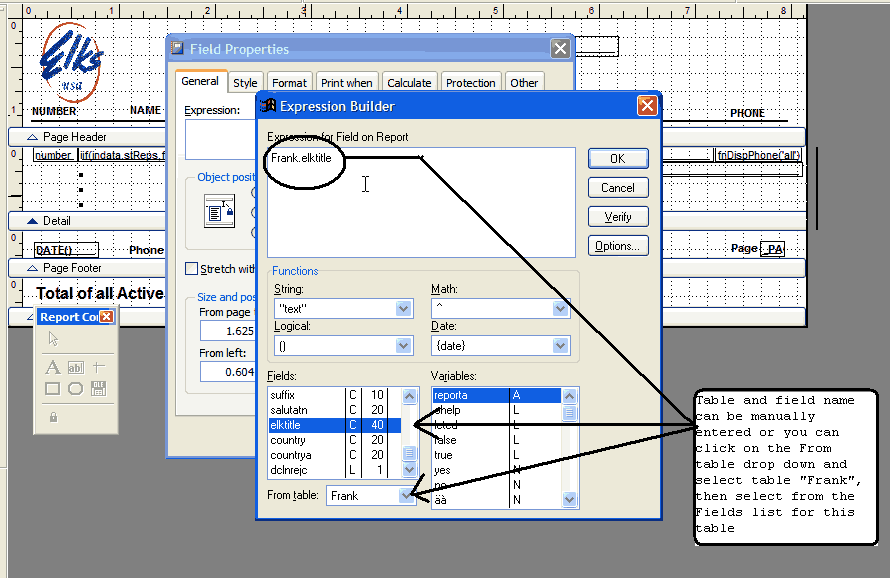Switch to the Style tab
Image resolution: width=890 pixels, height=578 pixels.
[x=245, y=83]
